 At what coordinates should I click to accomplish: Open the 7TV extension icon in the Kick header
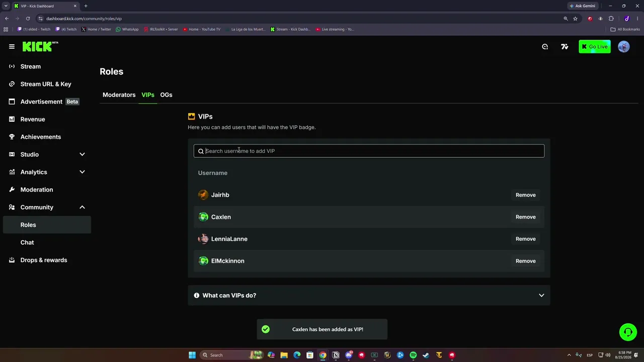tap(565, 47)
